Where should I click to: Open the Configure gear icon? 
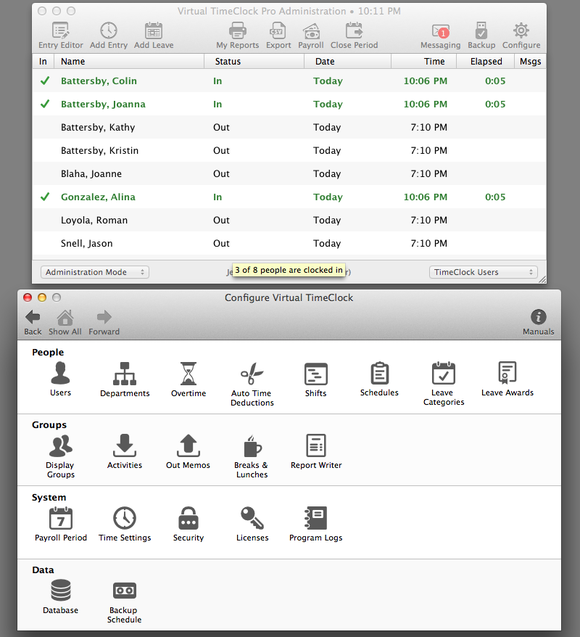[x=521, y=31]
